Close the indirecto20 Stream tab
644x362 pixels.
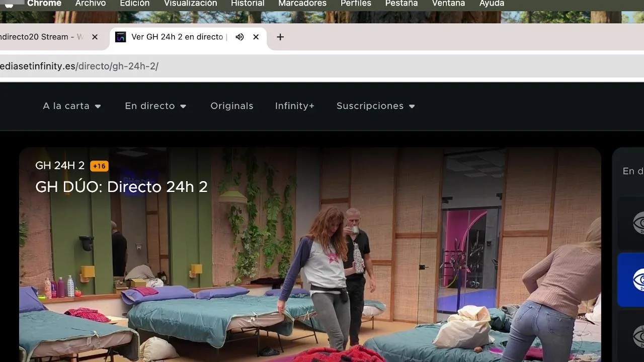[x=95, y=37]
